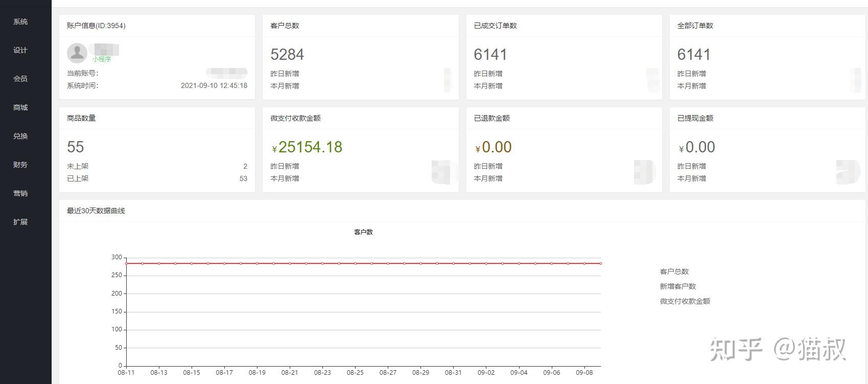Image resolution: width=868 pixels, height=384 pixels.
Task: Select 会员 in the sidebar
Action: click(x=20, y=79)
